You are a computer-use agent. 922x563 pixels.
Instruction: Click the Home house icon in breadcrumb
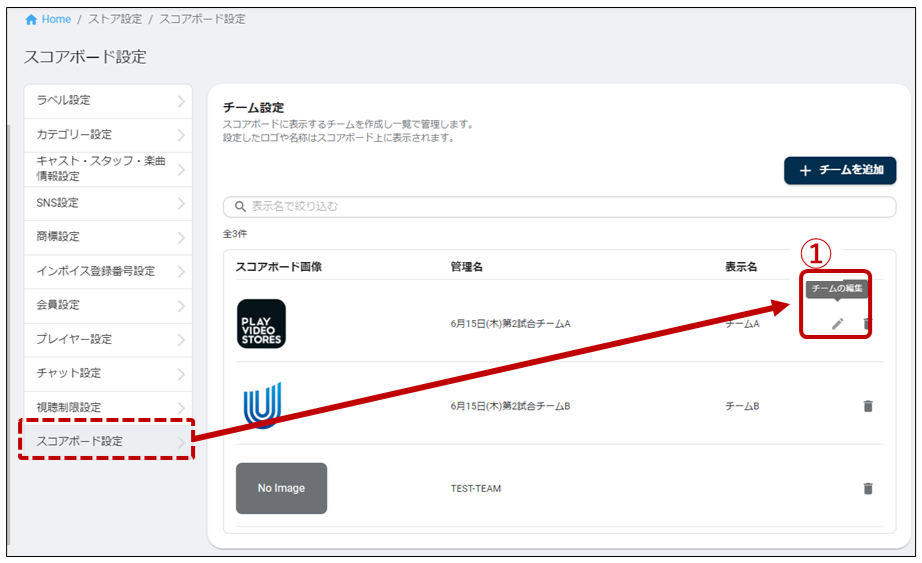click(31, 19)
